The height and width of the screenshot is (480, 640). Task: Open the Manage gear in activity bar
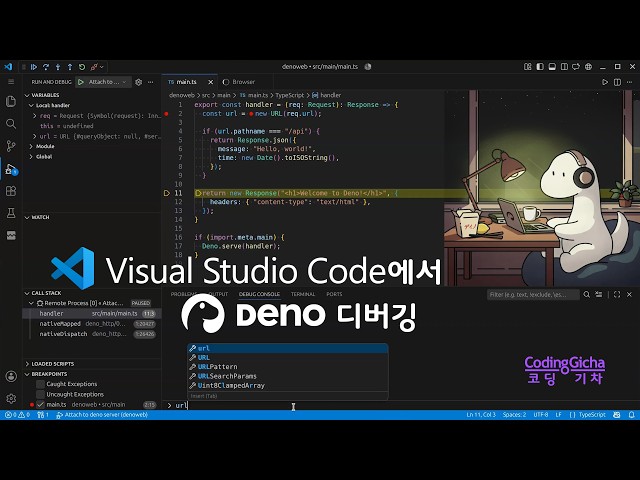11,398
